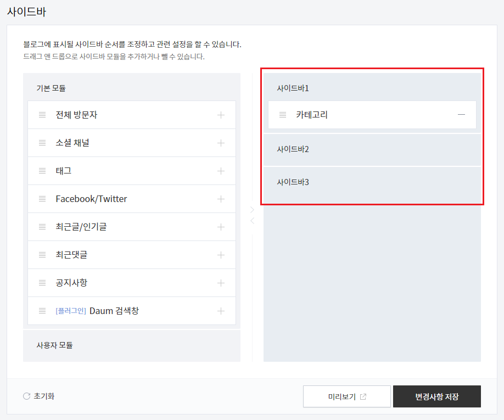Add Facebook/Twitter module via its plus icon
504x420 pixels.
pyautogui.click(x=221, y=199)
